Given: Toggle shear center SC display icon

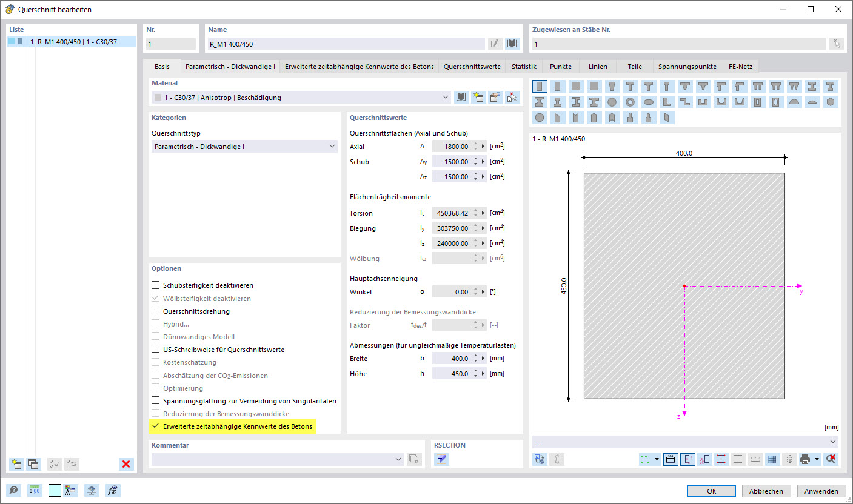Looking at the screenshot, I should click(704, 459).
